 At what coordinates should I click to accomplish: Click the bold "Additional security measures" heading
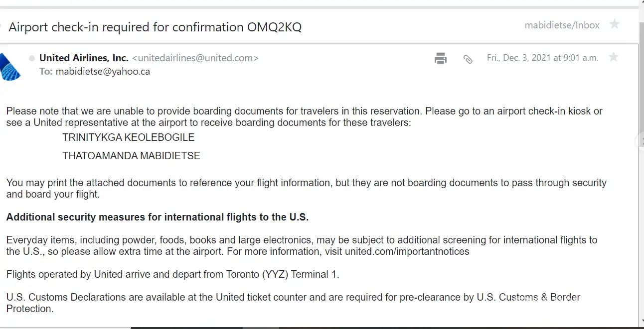pyautogui.click(x=158, y=217)
